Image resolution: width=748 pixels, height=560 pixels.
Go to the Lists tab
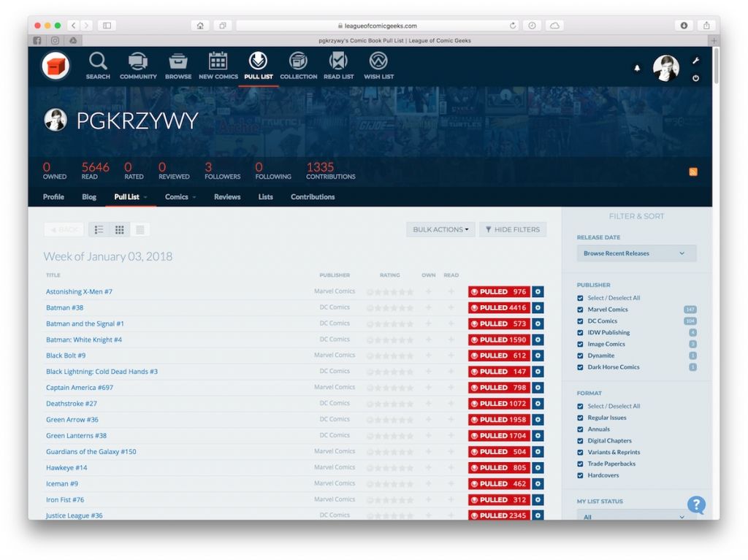click(x=266, y=197)
